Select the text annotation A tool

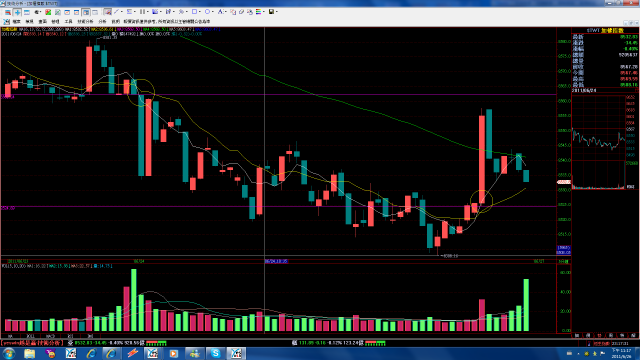coord(220,12)
